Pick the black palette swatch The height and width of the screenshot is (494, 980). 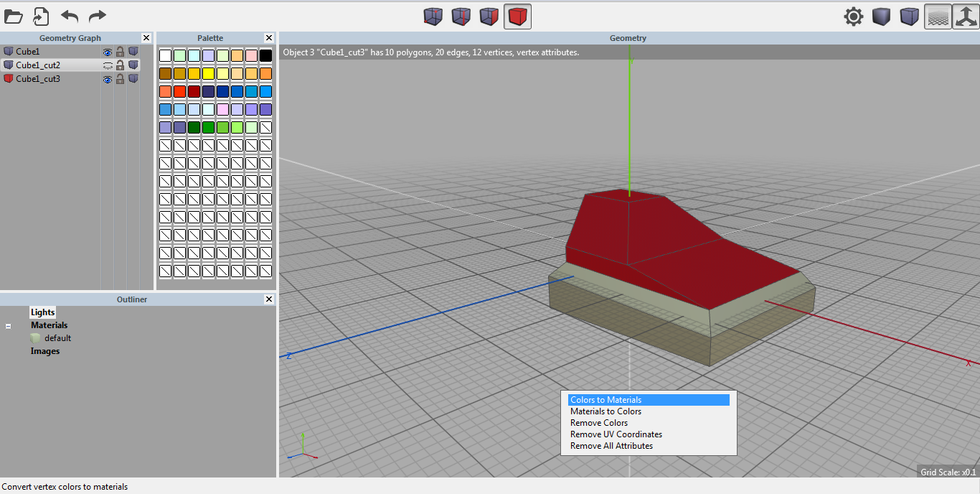tap(265, 55)
